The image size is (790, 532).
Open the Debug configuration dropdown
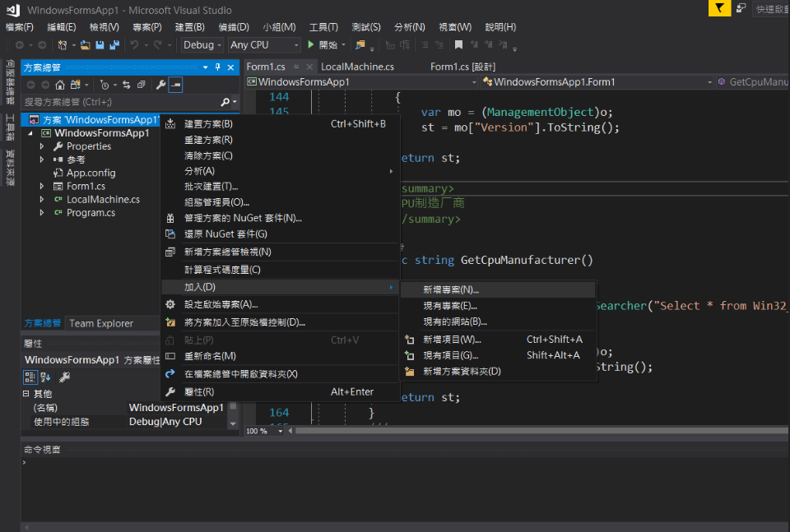(202, 44)
